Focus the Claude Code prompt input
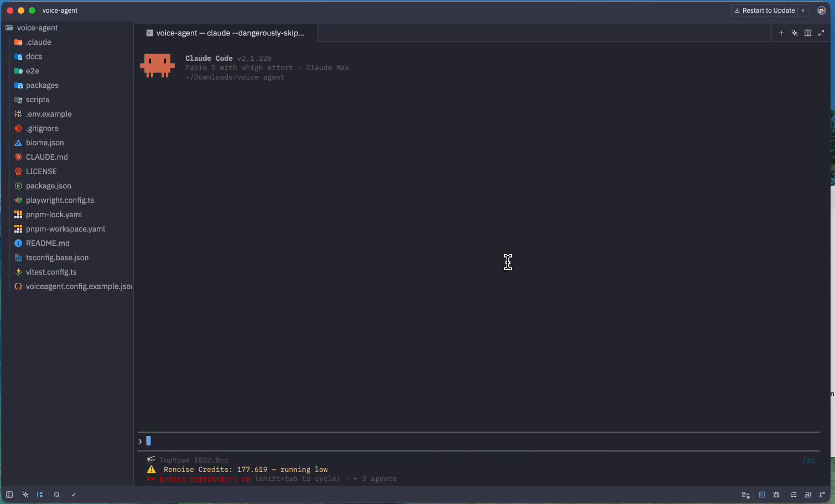 pos(478,441)
